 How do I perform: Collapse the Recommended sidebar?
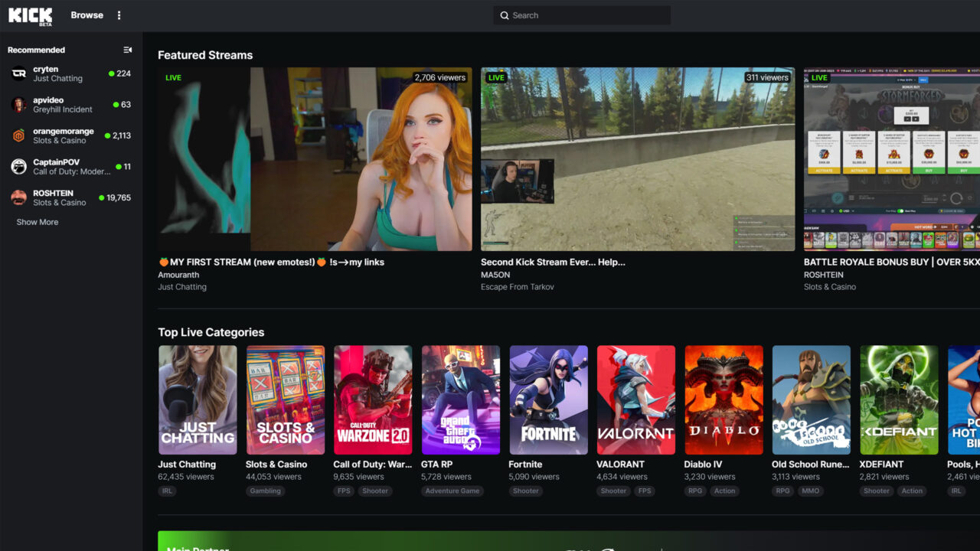click(x=127, y=50)
